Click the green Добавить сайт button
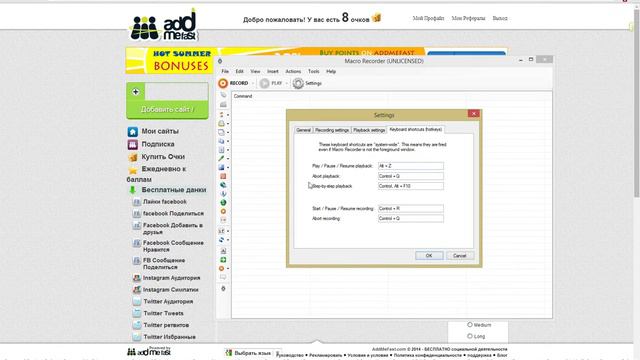Screen dimensions: 640x360 pyautogui.click(x=167, y=109)
